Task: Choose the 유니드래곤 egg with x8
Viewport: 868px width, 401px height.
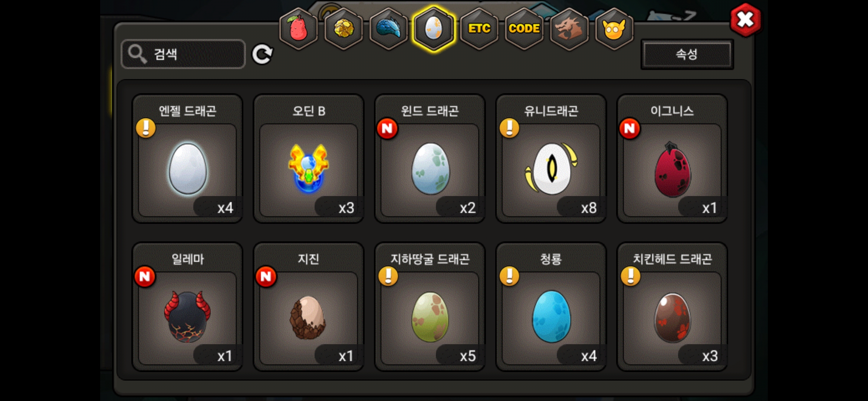Action: click(x=551, y=159)
